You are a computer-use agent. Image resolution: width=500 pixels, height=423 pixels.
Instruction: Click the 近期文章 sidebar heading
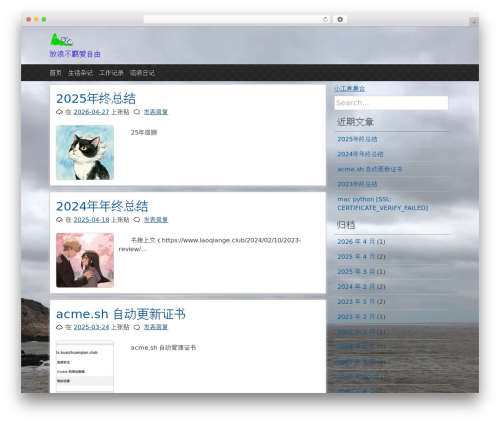pyautogui.click(x=355, y=122)
